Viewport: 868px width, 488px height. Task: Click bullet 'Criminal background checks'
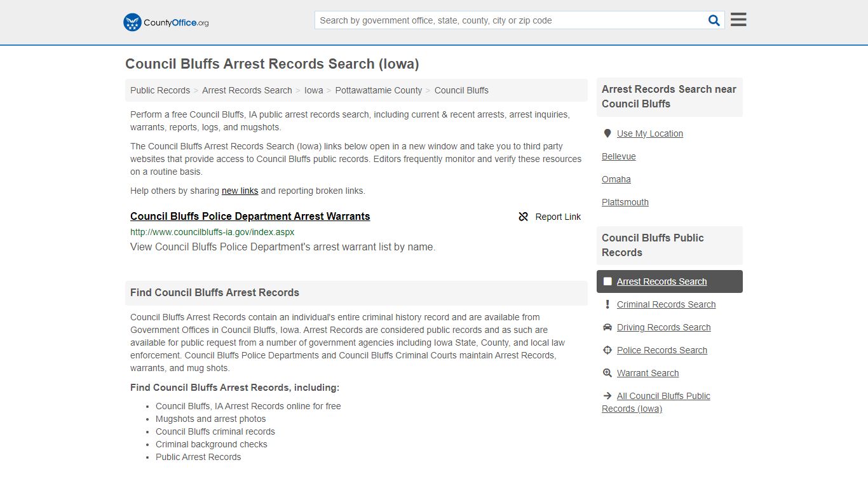212,444
